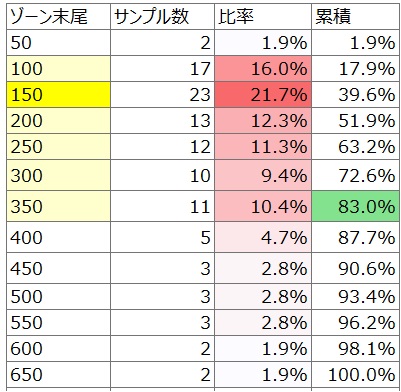The height and width of the screenshot is (392, 401).
Task: Select the 100.0% cumulative cell
Action: tap(356, 374)
